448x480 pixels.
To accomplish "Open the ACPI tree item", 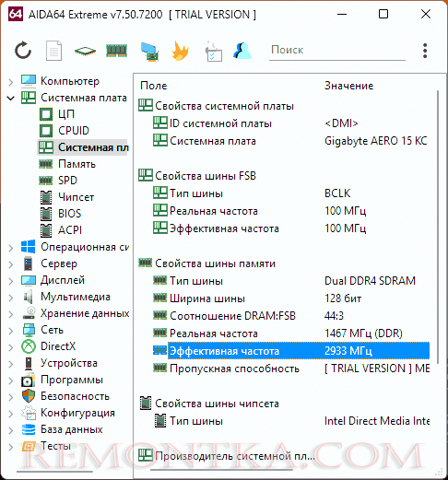I will click(x=70, y=230).
